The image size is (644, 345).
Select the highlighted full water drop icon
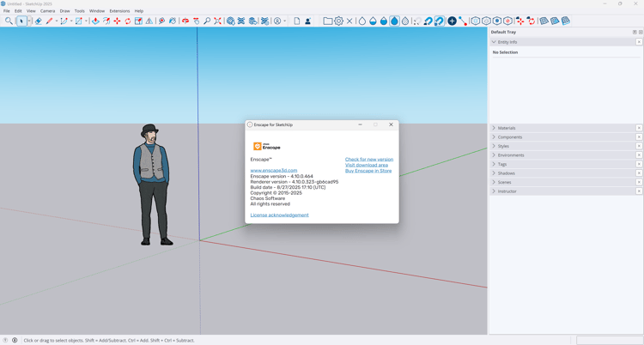pos(394,21)
